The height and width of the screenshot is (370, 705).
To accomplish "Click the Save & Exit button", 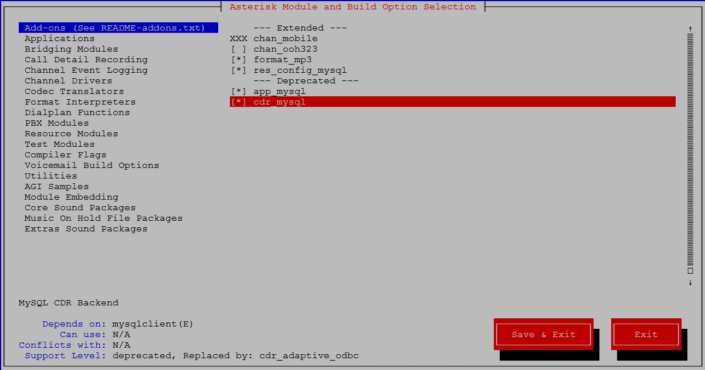I will point(544,334).
